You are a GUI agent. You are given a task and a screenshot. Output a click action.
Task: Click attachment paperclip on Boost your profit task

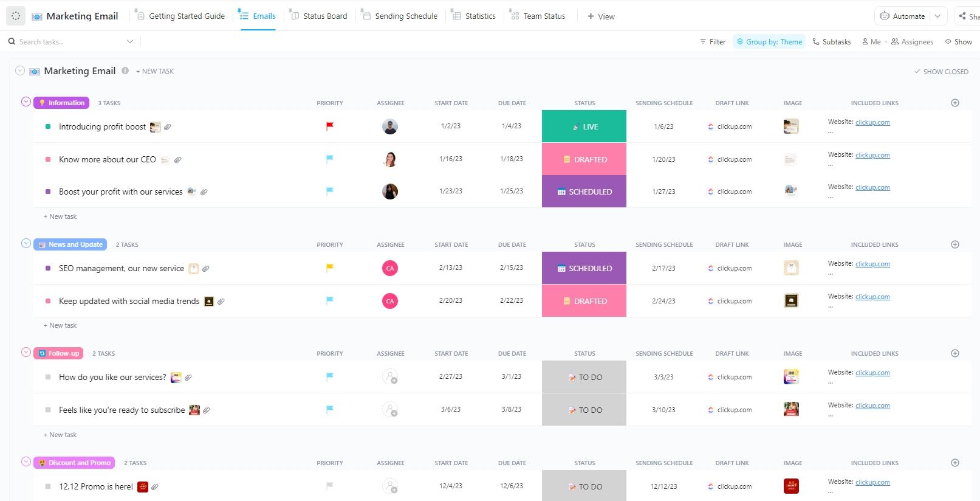(204, 192)
